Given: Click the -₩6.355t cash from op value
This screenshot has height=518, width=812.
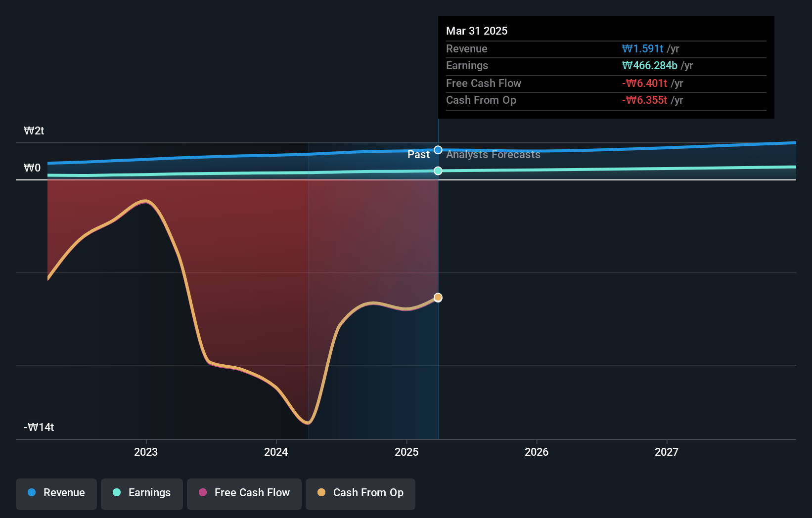Looking at the screenshot, I should coord(644,100).
